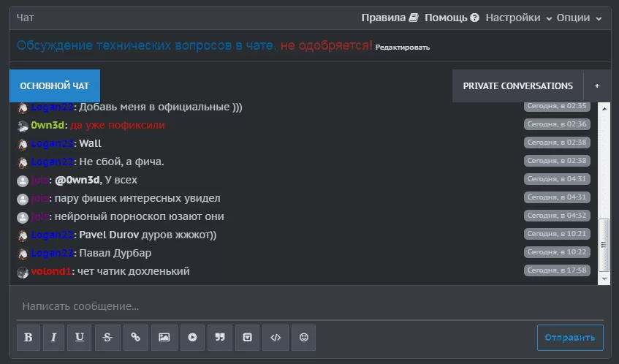Apply italic formatting button
The width and height of the screenshot is (619, 364).
pos(53,338)
